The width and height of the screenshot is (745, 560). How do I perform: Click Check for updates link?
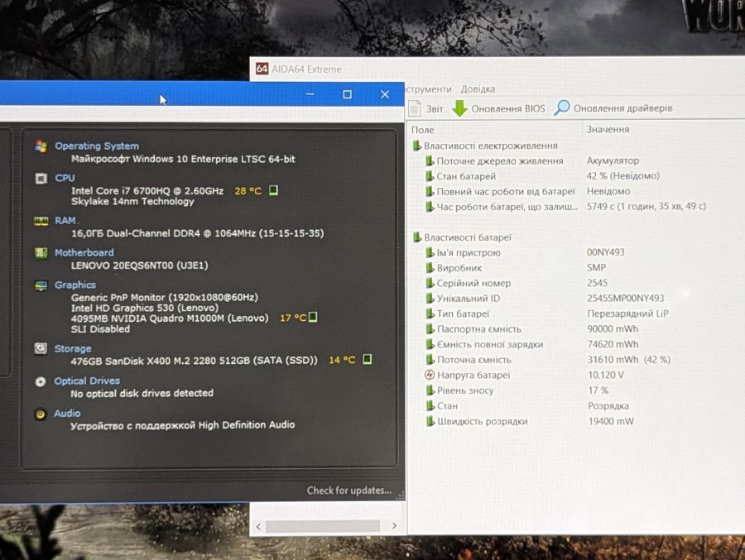pos(349,491)
